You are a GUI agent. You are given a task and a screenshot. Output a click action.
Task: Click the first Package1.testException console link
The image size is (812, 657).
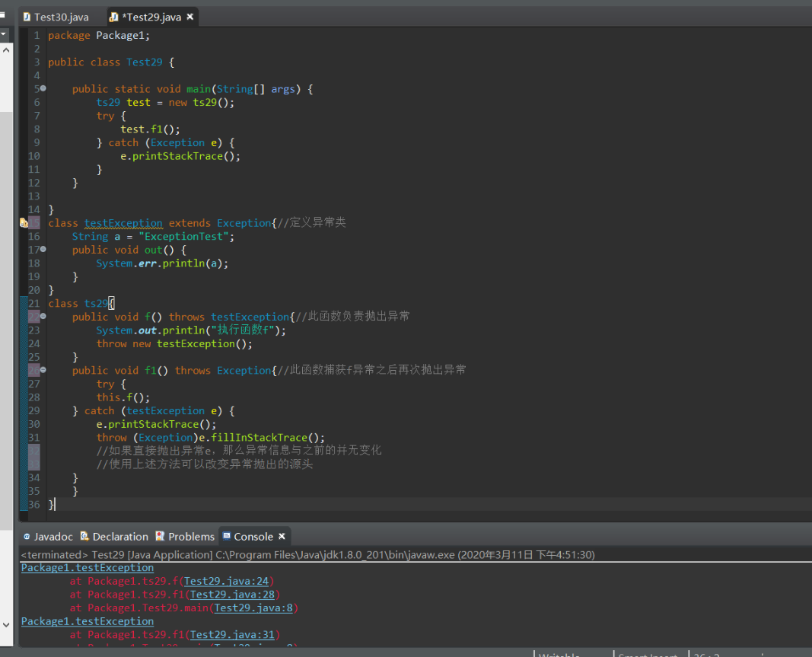tap(87, 567)
